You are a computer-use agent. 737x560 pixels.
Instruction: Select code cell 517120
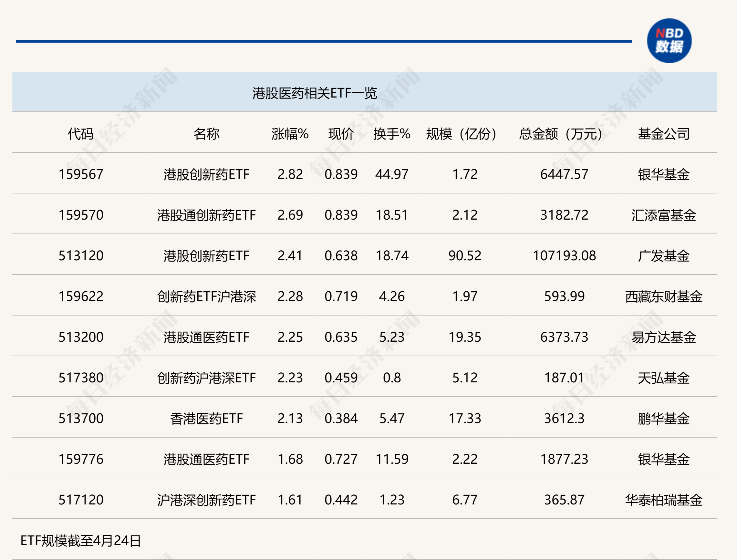(81, 500)
